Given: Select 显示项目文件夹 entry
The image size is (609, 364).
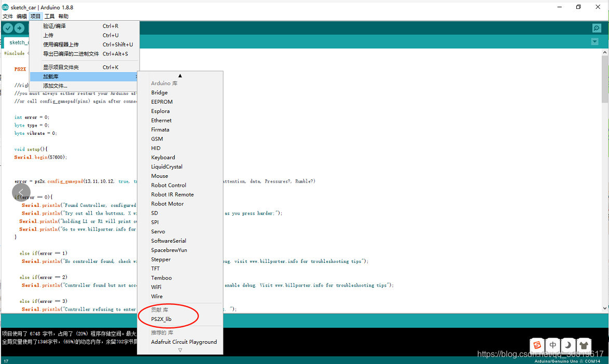Looking at the screenshot, I should click(x=84, y=67).
